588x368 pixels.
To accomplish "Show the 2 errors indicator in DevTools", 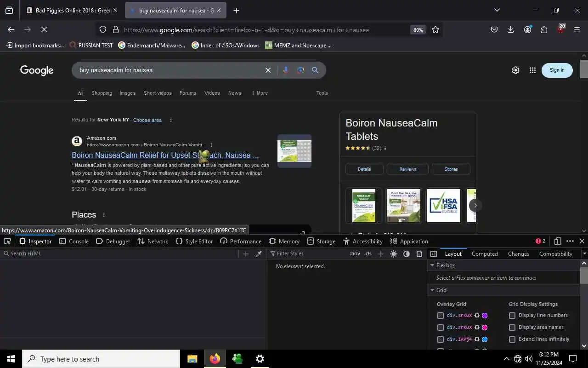I will coord(541,241).
